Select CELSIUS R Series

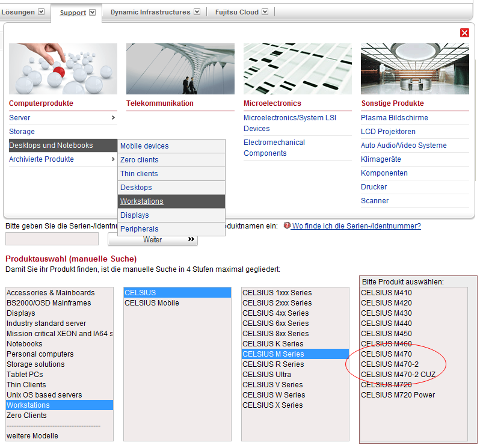click(x=295, y=364)
